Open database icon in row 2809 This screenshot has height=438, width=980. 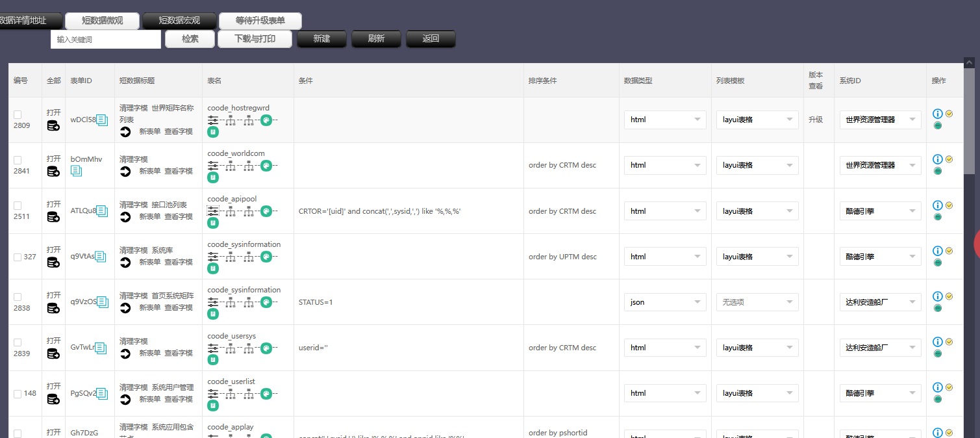(x=53, y=125)
